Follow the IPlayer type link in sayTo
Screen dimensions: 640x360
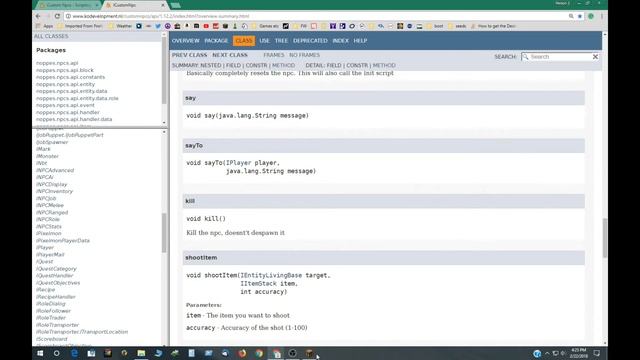pyautogui.click(x=238, y=163)
